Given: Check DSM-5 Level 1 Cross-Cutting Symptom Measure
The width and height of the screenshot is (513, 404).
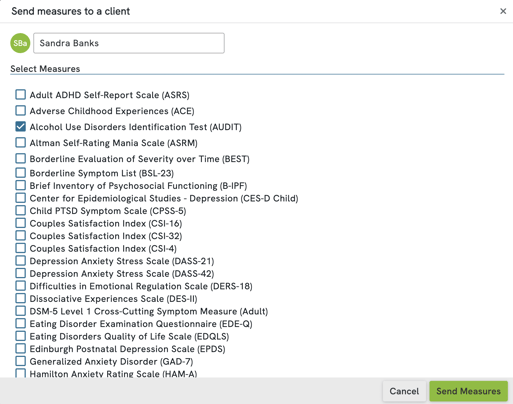Looking at the screenshot, I should (20, 311).
